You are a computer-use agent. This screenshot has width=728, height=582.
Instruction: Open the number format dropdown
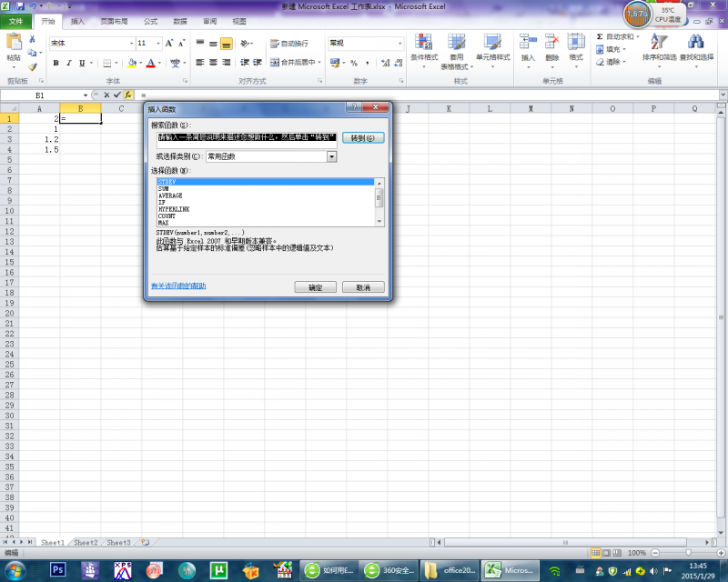(399, 43)
